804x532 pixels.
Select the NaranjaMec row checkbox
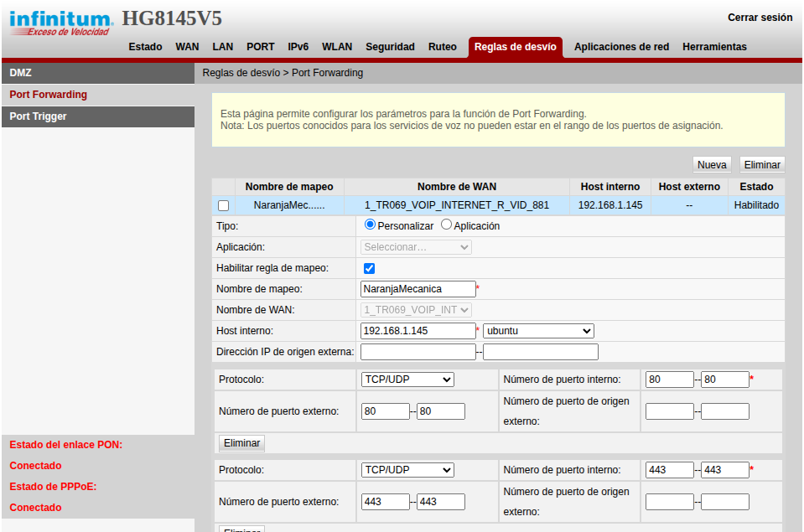223,206
